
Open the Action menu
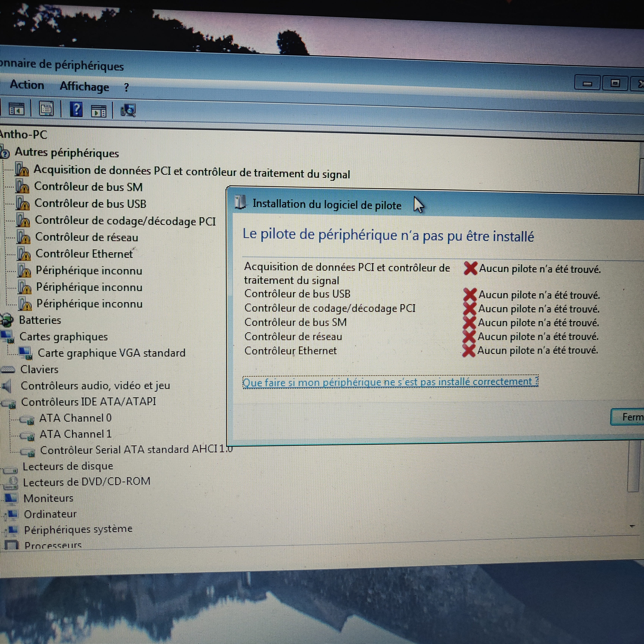[27, 85]
